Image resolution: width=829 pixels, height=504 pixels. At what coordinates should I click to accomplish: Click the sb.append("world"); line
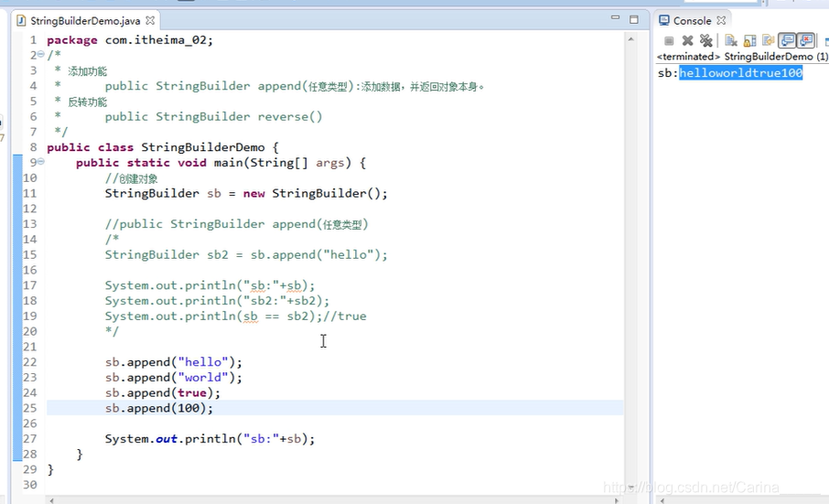pyautogui.click(x=174, y=377)
